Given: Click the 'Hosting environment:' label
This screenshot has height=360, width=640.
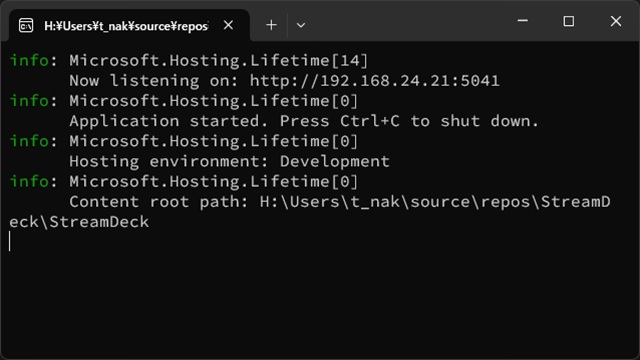Looking at the screenshot, I should coord(169,162).
